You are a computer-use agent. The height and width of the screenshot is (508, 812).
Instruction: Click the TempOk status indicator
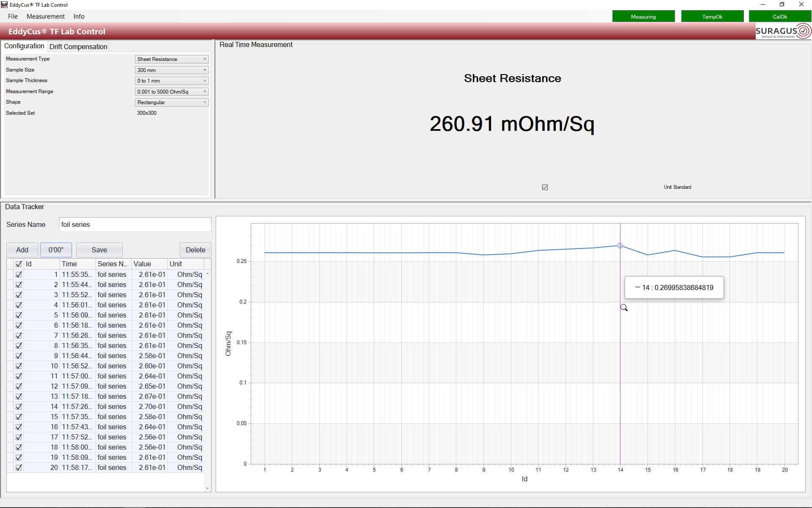712,17
